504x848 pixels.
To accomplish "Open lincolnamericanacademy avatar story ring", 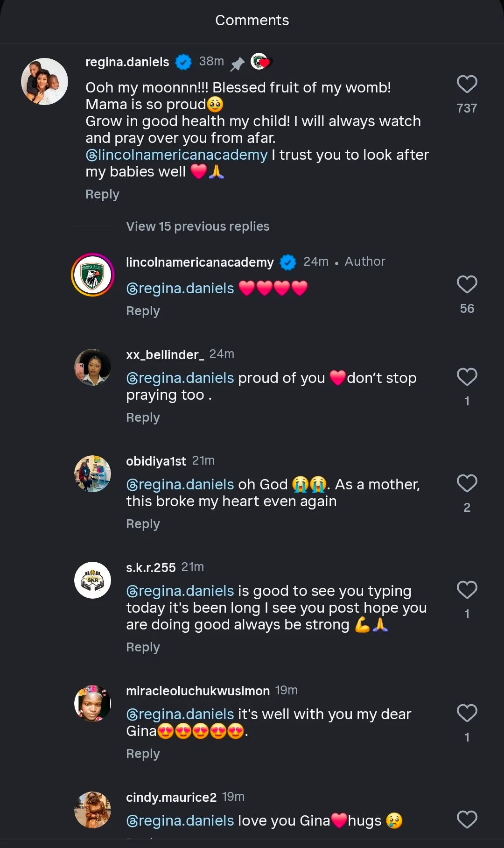I will [93, 275].
